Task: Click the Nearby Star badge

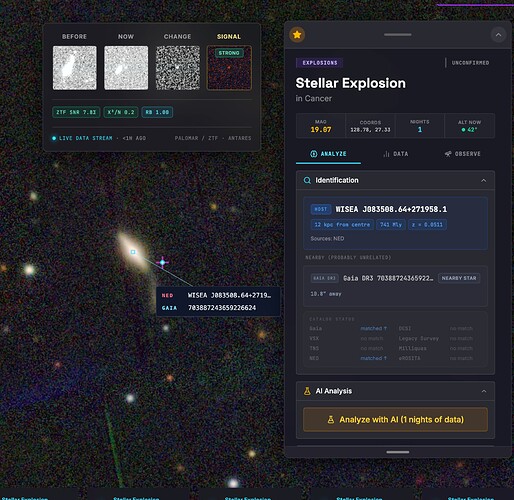Action: tap(459, 278)
